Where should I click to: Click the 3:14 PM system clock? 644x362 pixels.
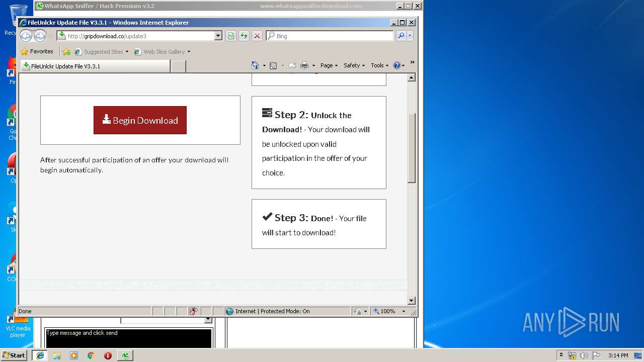pyautogui.click(x=618, y=355)
